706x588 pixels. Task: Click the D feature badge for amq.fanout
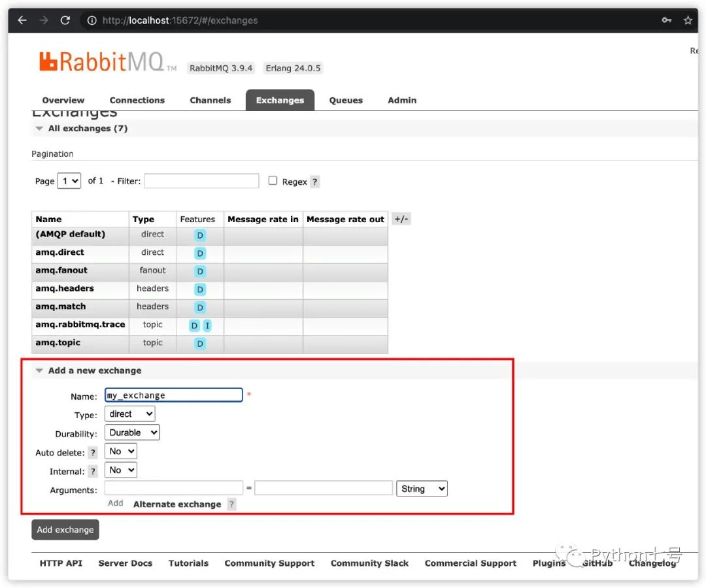pos(200,271)
